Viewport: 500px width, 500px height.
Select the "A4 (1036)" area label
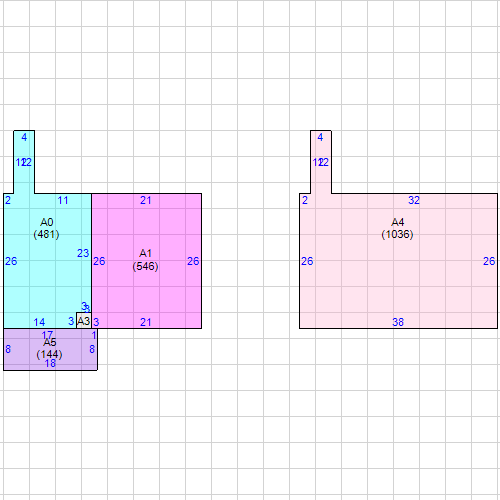click(397, 228)
